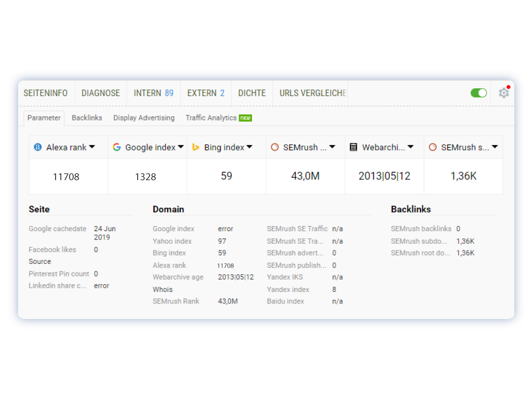
Task: Click the large 43,0M SEMrush value
Action: point(305,176)
